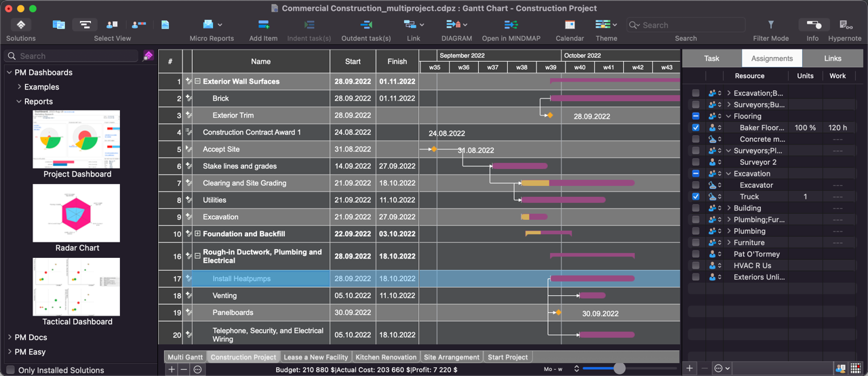Switch to the Links tab
The image size is (868, 376).
[832, 58]
